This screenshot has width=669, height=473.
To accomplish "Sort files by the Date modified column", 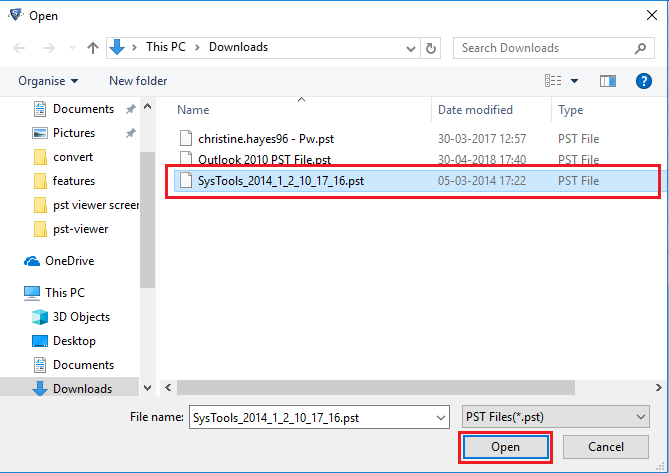I will (x=475, y=110).
